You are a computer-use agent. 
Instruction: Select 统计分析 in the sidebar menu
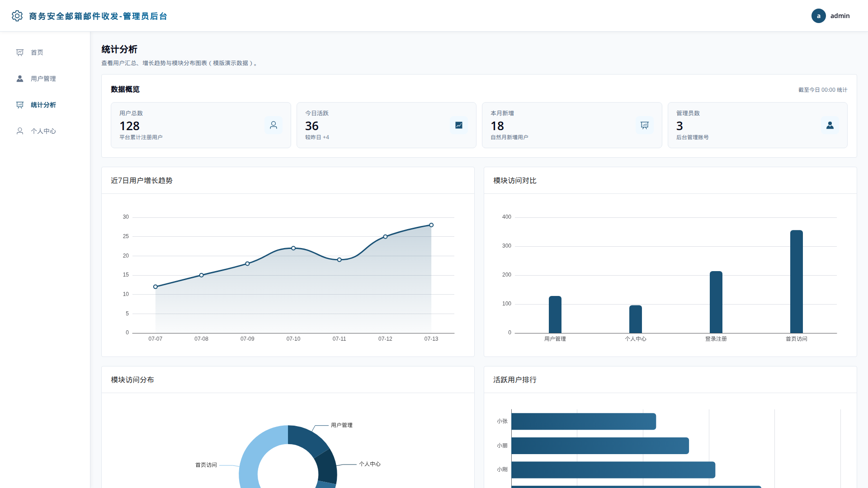click(45, 105)
